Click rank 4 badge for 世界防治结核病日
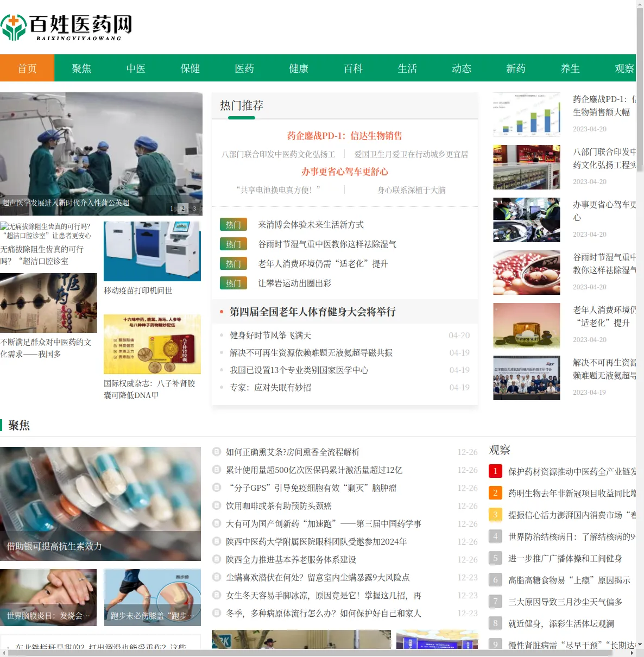Screen dimensions: 644x657 [x=495, y=536]
